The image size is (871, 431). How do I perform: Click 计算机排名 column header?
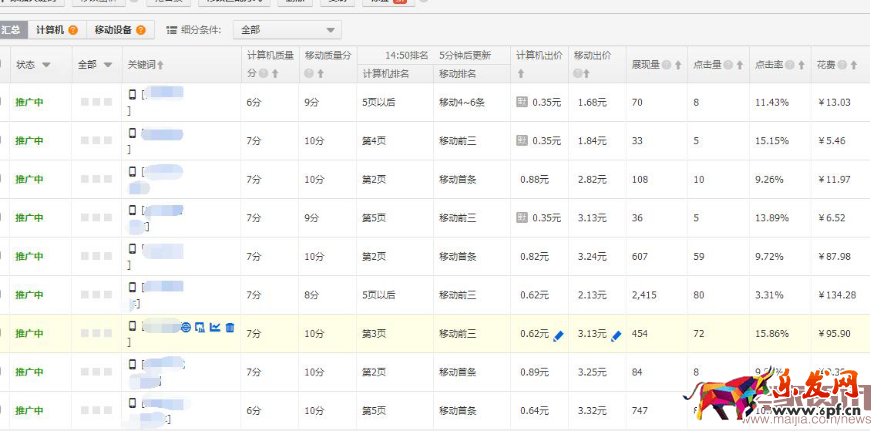point(386,73)
